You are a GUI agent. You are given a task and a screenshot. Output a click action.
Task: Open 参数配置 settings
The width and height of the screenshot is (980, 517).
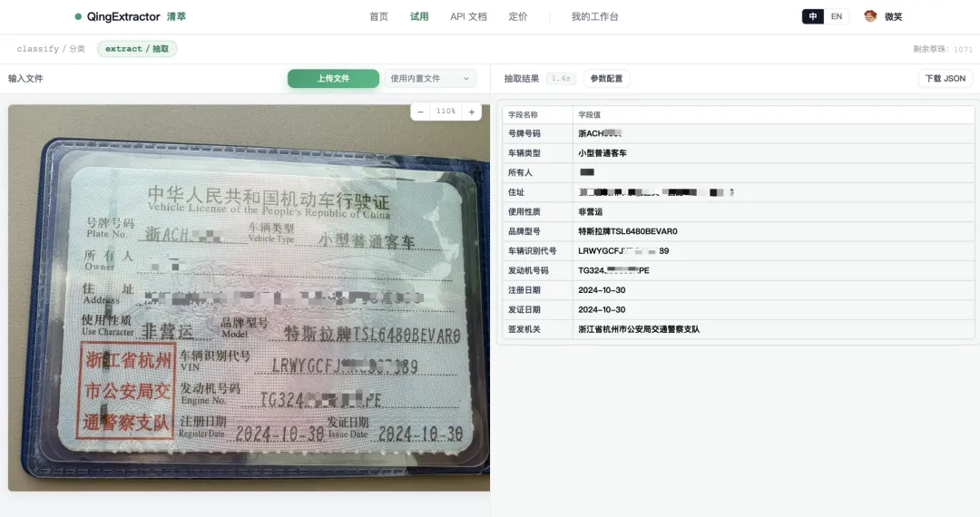click(606, 79)
